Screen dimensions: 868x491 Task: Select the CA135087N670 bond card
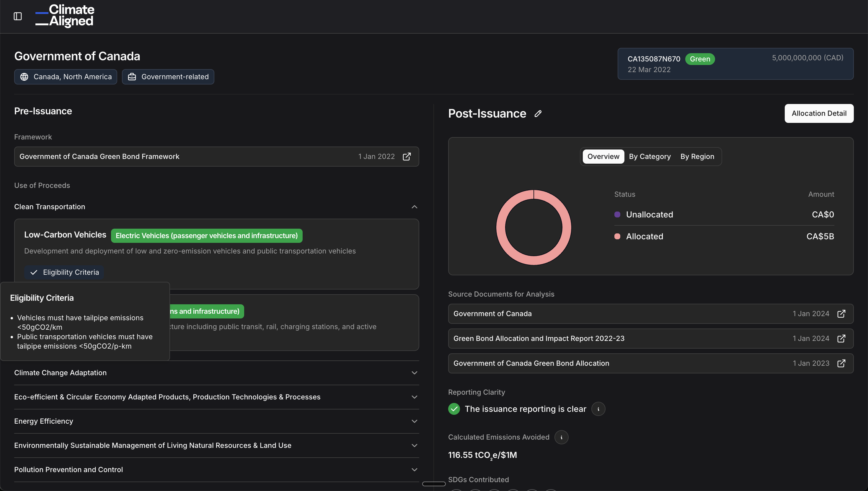point(735,64)
